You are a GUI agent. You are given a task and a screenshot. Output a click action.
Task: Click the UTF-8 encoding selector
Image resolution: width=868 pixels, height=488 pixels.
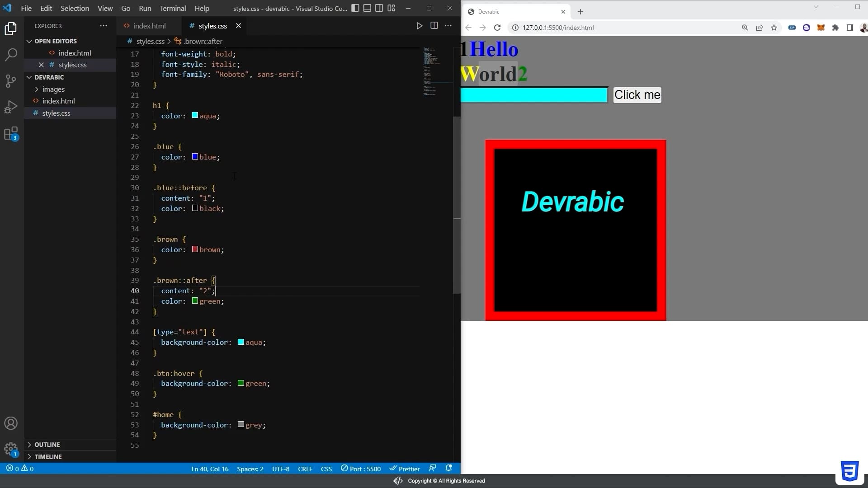(x=281, y=469)
